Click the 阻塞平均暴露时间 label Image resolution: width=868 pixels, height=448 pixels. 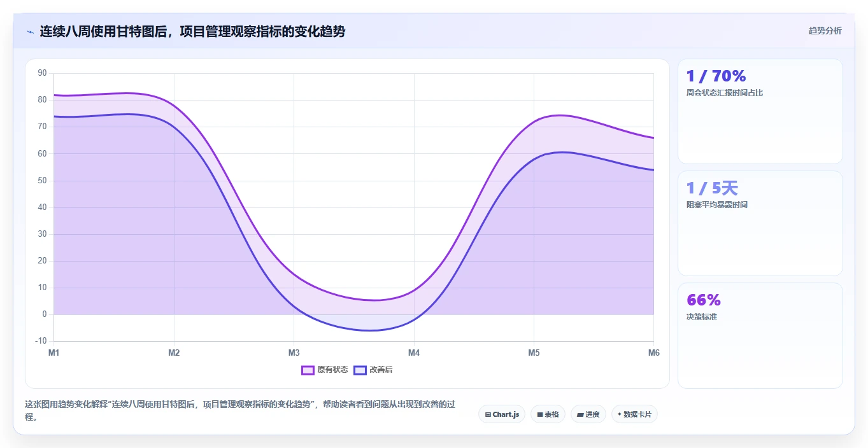pos(717,205)
